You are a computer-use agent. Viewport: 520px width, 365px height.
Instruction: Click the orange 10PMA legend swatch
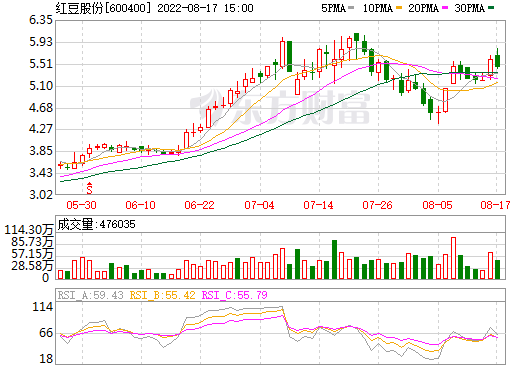click(x=399, y=7)
